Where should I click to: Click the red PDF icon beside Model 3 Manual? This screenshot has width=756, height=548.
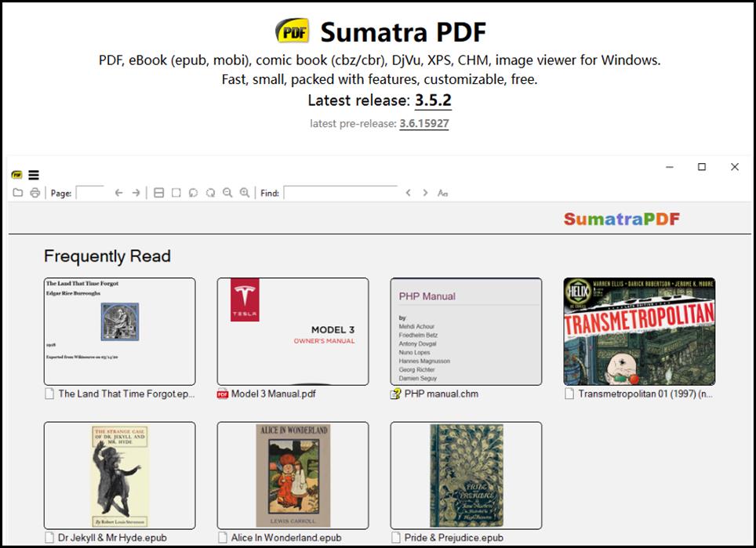222,394
